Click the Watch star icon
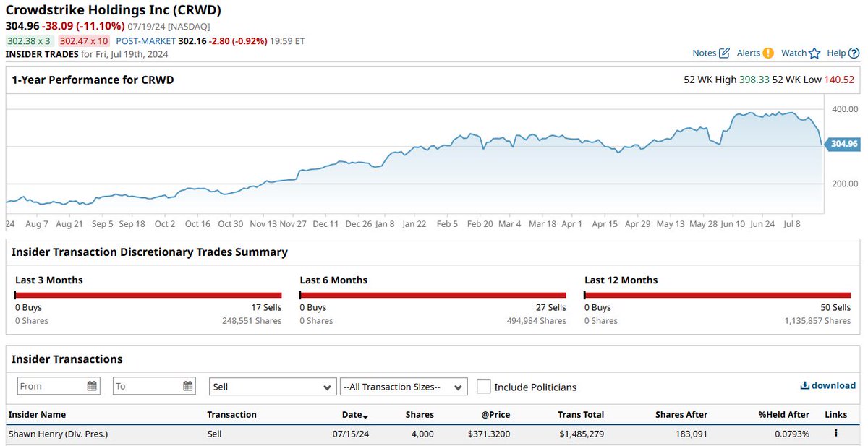 [x=814, y=53]
